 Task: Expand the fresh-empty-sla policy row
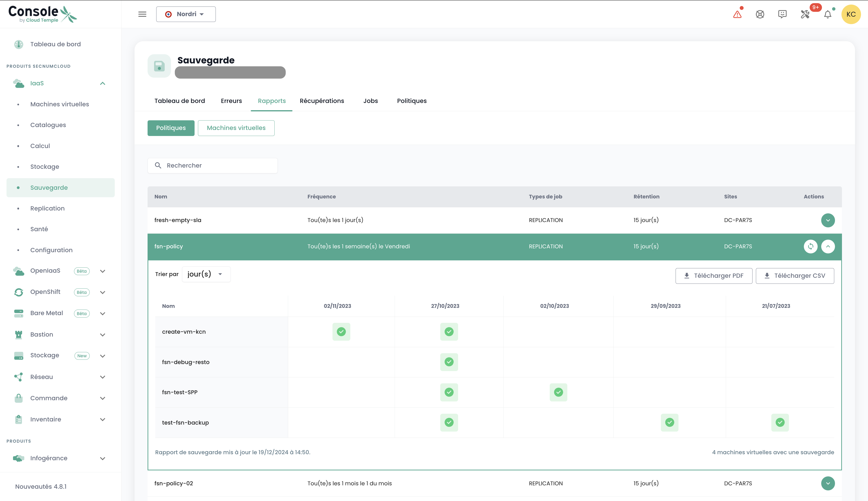pyautogui.click(x=828, y=220)
